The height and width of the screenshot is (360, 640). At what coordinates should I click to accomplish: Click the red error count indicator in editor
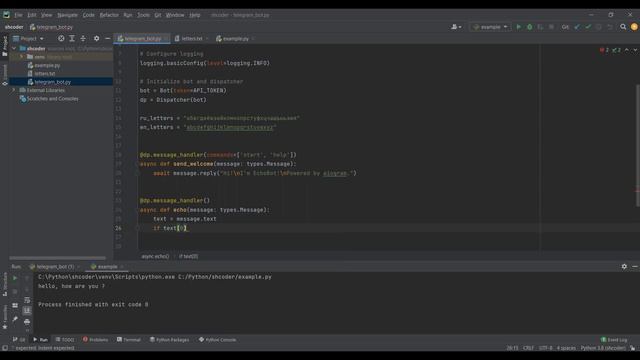604,50
